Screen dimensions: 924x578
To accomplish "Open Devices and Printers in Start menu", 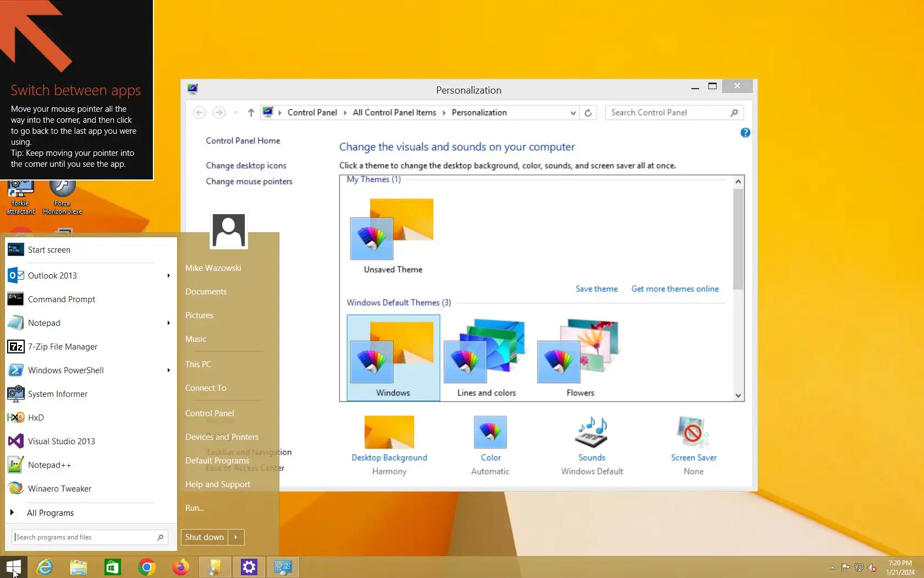I will pos(222,437).
